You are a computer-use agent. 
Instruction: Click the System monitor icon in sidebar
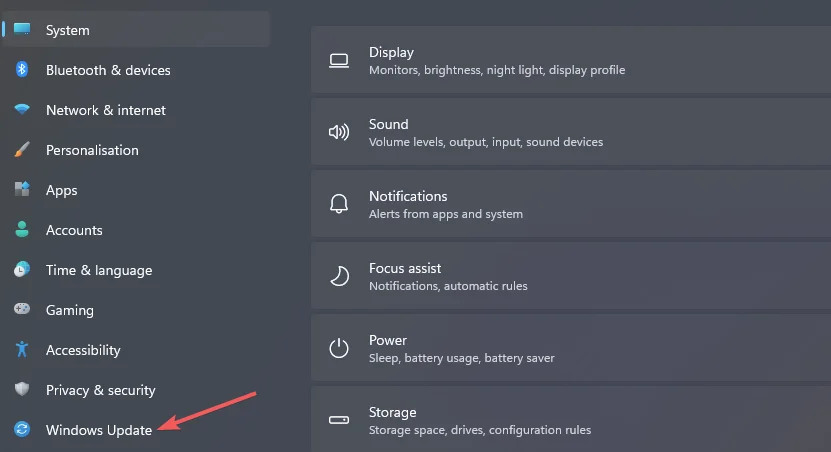coord(22,29)
